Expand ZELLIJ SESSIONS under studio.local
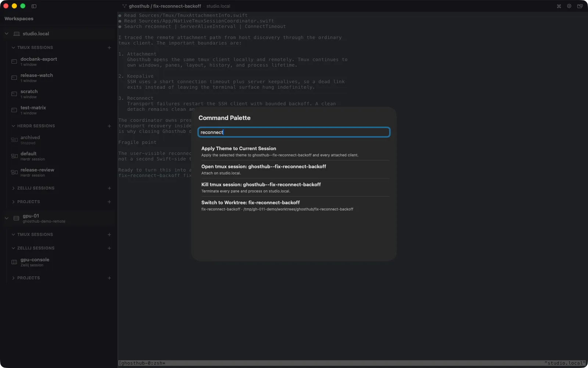The width and height of the screenshot is (588, 368). 13,188
